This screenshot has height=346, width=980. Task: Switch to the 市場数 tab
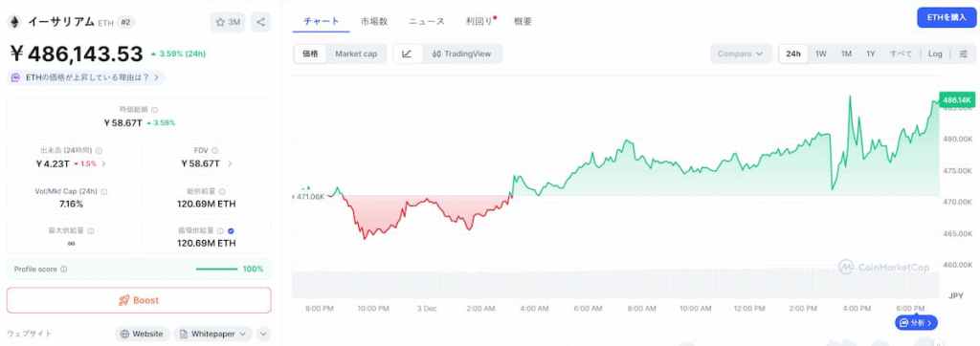pos(374,21)
